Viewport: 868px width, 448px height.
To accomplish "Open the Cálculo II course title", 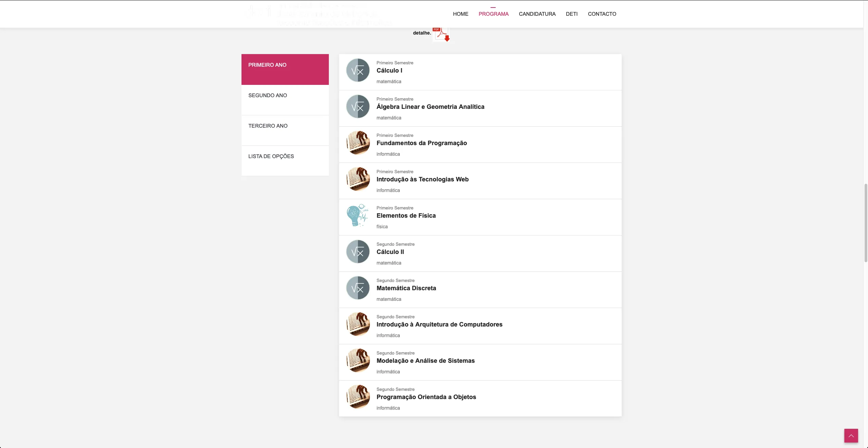I will 390,252.
